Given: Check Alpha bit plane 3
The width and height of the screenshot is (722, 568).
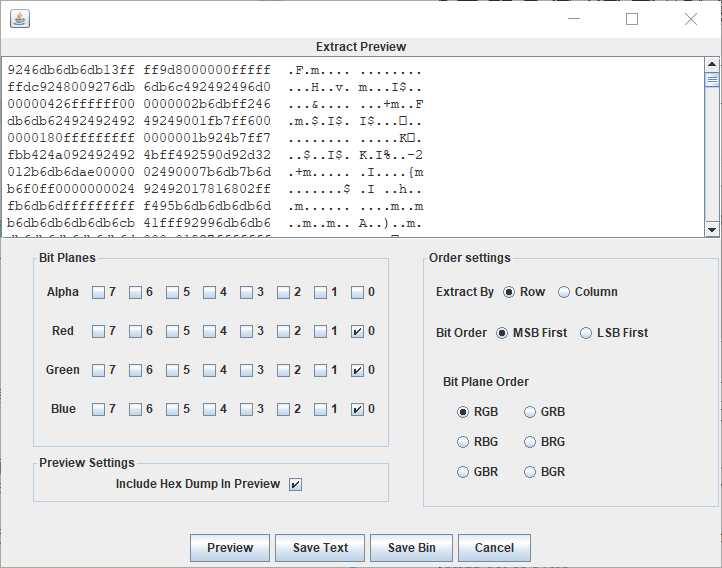Looking at the screenshot, I should pyautogui.click(x=246, y=292).
